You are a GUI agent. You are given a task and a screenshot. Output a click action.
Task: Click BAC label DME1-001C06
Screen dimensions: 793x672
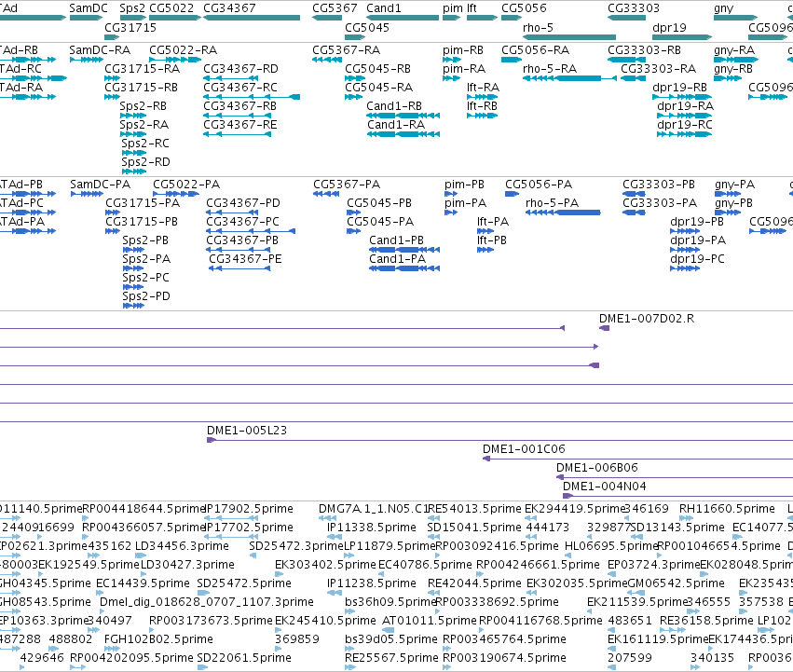pyautogui.click(x=524, y=448)
